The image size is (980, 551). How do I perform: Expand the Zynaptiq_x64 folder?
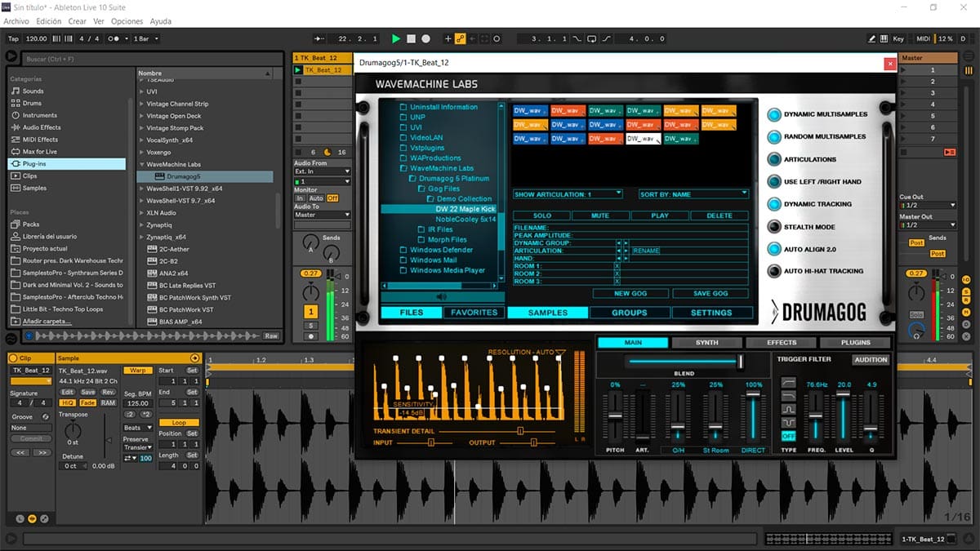pyautogui.click(x=141, y=237)
